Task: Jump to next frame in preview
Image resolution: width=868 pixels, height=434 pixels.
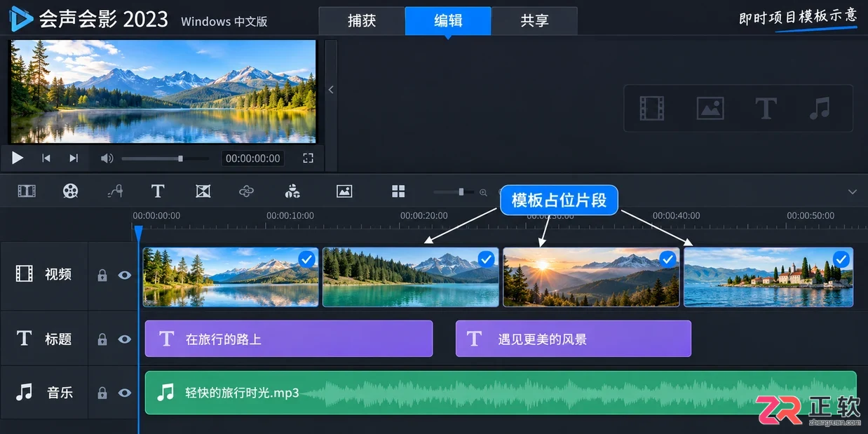Action: tap(74, 158)
